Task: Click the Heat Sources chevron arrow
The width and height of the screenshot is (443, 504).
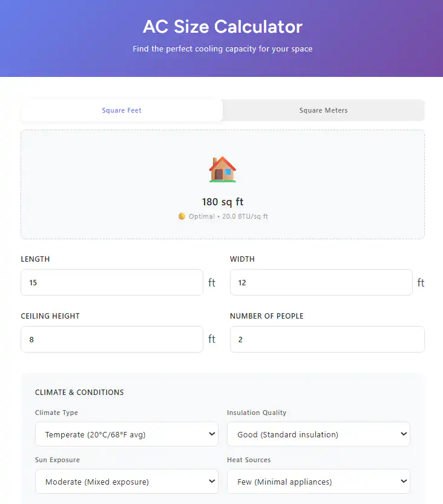Action: tap(404, 481)
